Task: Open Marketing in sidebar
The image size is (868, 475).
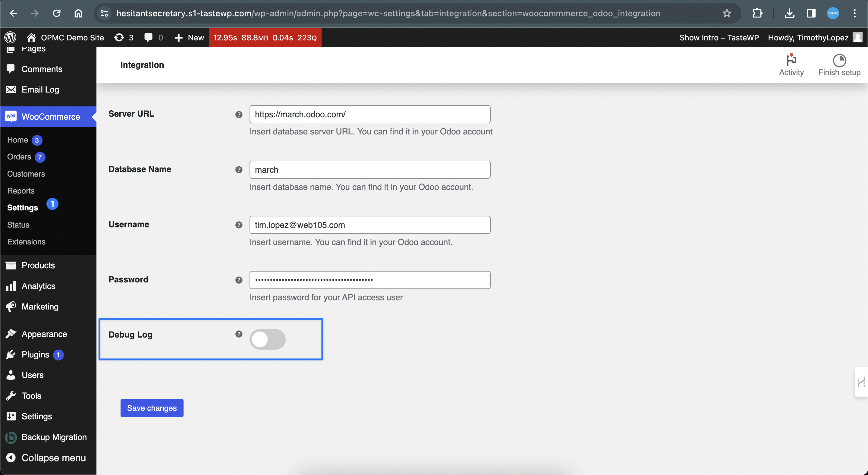Action: pyautogui.click(x=48, y=307)
